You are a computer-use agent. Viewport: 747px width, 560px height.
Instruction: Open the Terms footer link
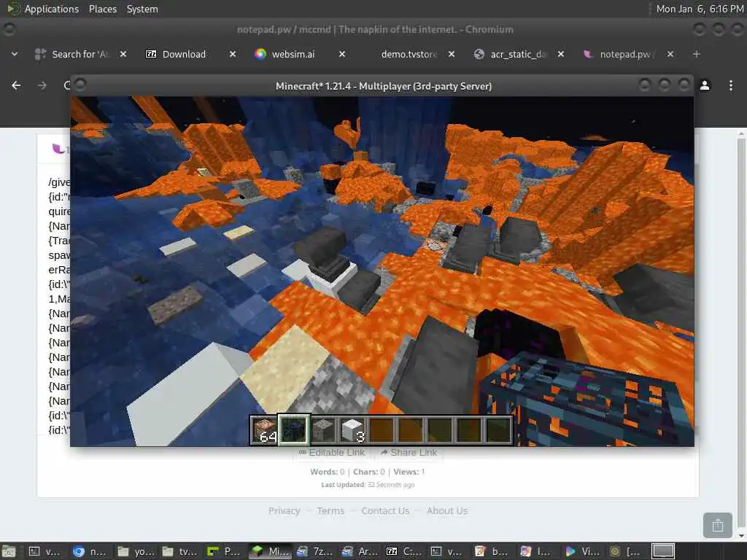pos(330,510)
